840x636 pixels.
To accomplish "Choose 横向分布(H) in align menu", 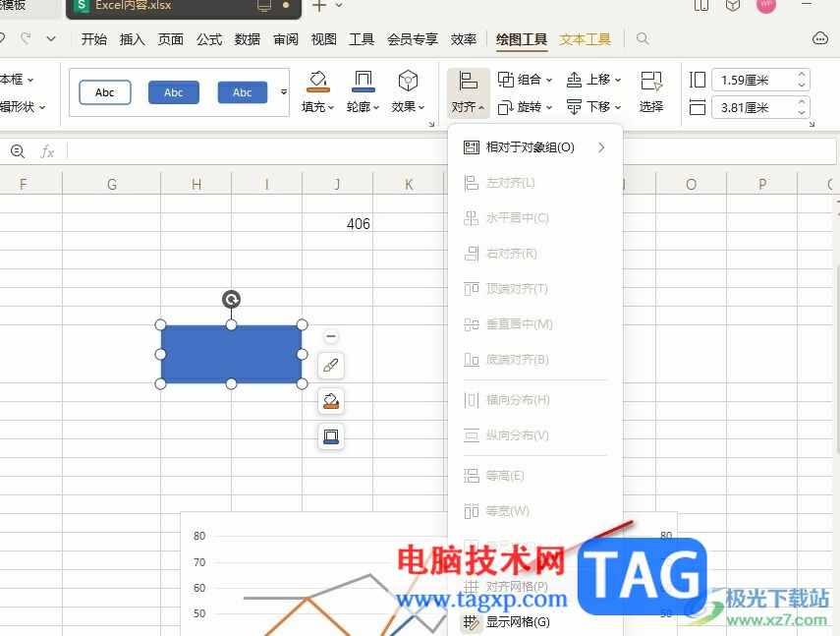I will click(535, 400).
